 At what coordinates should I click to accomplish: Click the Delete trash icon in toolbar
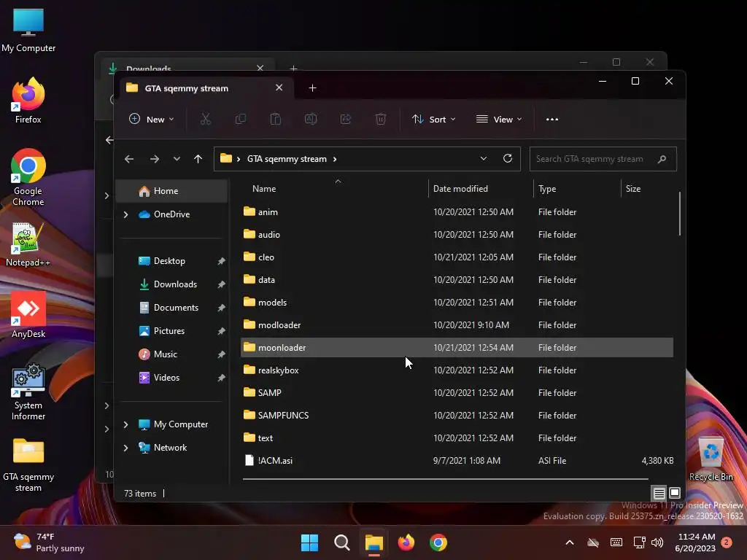tap(380, 119)
